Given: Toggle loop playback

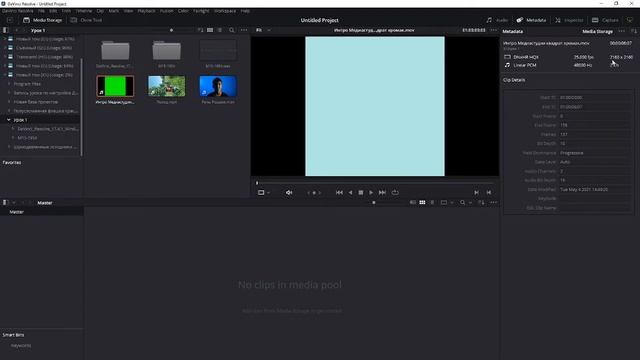Looking at the screenshot, I should click(x=395, y=193).
